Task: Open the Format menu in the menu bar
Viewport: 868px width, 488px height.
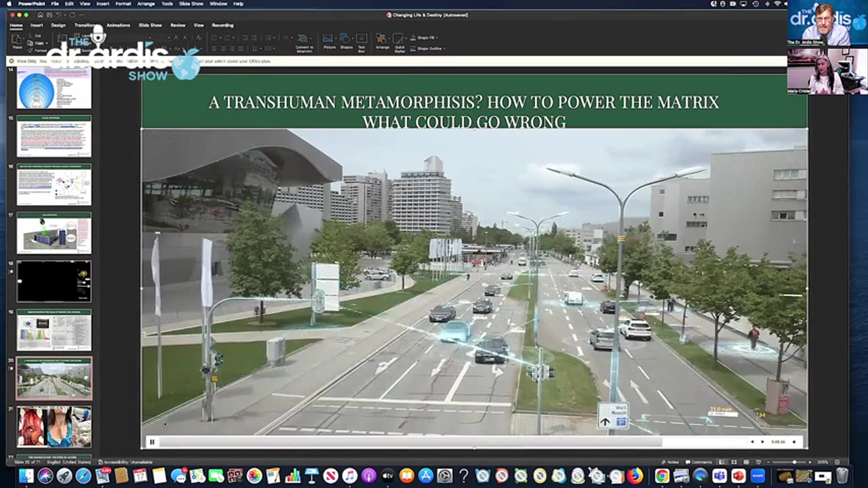Action: [x=123, y=3]
